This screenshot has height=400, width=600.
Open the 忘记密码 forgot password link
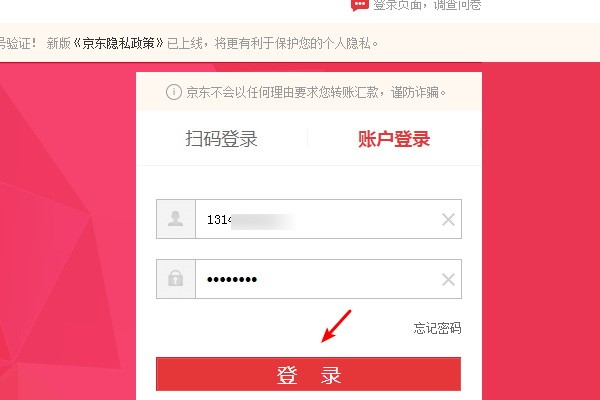437,328
